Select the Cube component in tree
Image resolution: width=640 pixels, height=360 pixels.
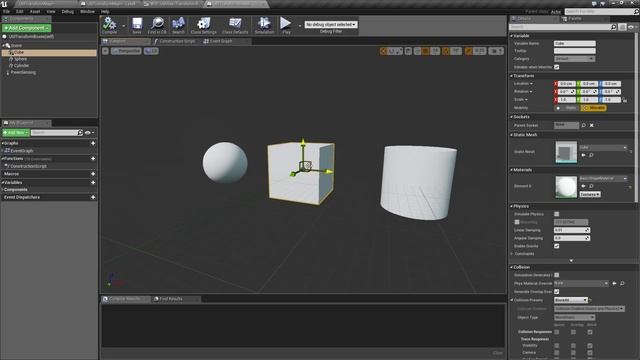49,53
